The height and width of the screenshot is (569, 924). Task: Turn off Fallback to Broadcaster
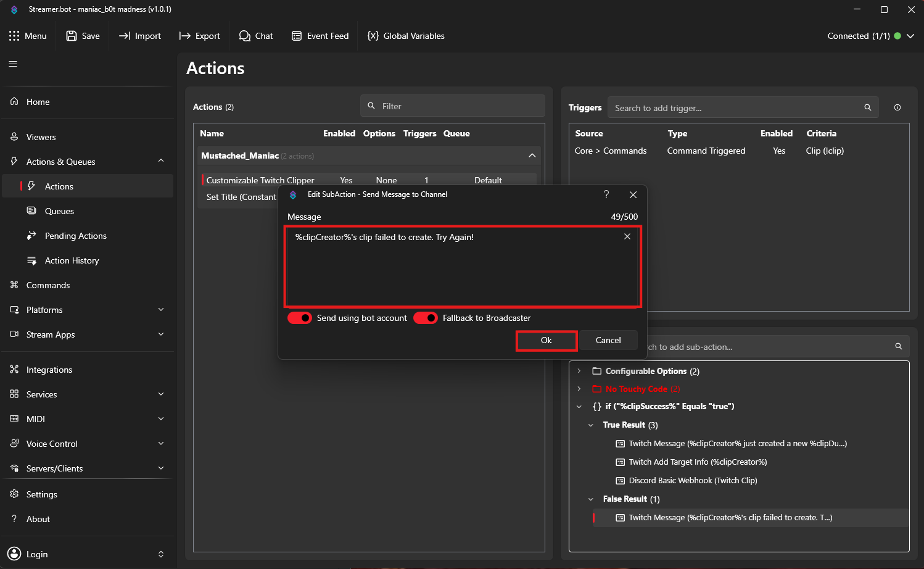pos(425,318)
